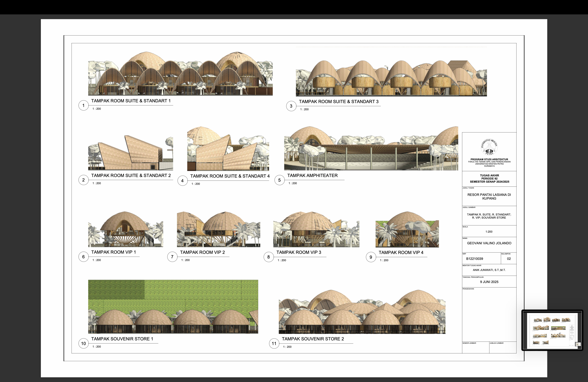Click the NRP field B12210039

point(475,259)
